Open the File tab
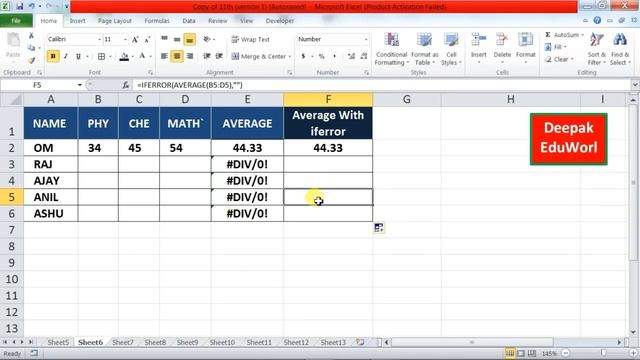This screenshot has height=360, width=640. point(16,20)
